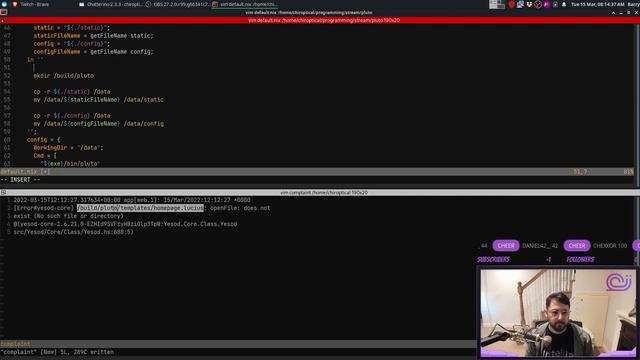The width and height of the screenshot is (640, 360).
Task: Switch to OBS 27.2.0 taskbar window
Action: pos(178,4)
